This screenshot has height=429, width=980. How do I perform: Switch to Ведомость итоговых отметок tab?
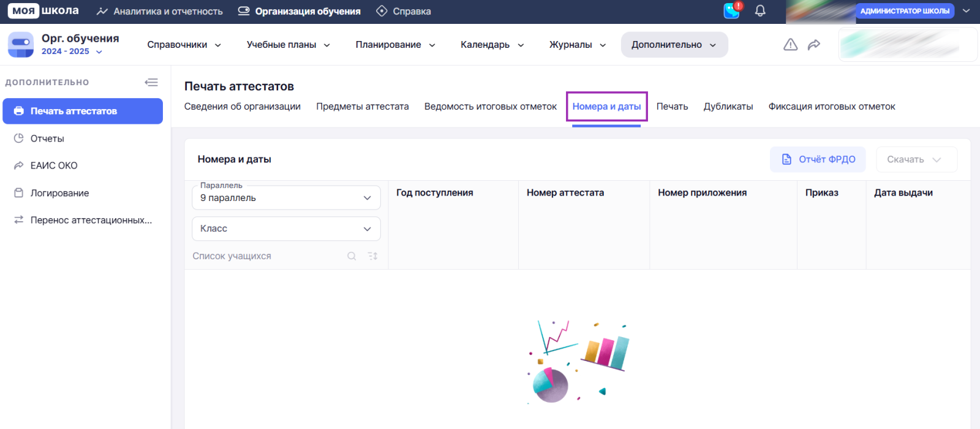(x=491, y=107)
